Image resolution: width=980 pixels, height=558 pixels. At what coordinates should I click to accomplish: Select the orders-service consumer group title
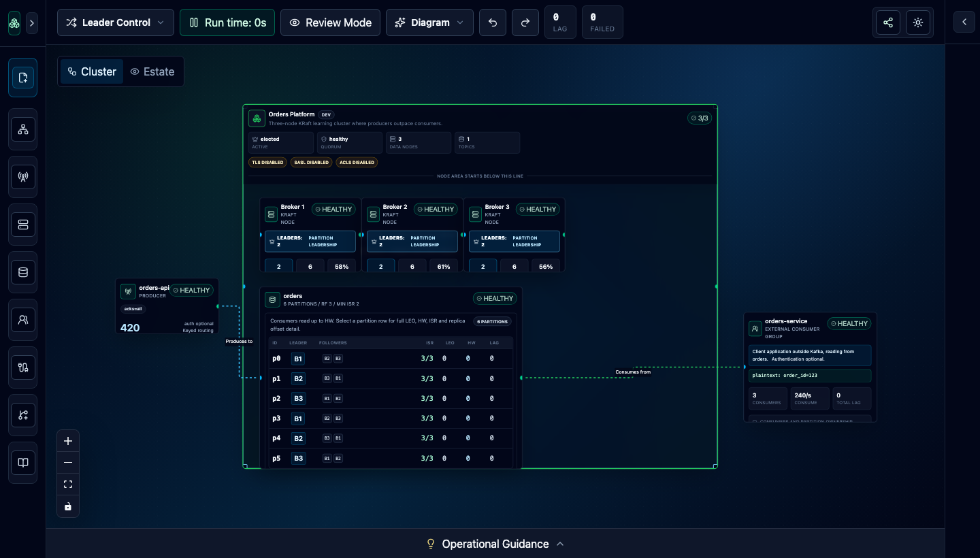[x=786, y=321]
